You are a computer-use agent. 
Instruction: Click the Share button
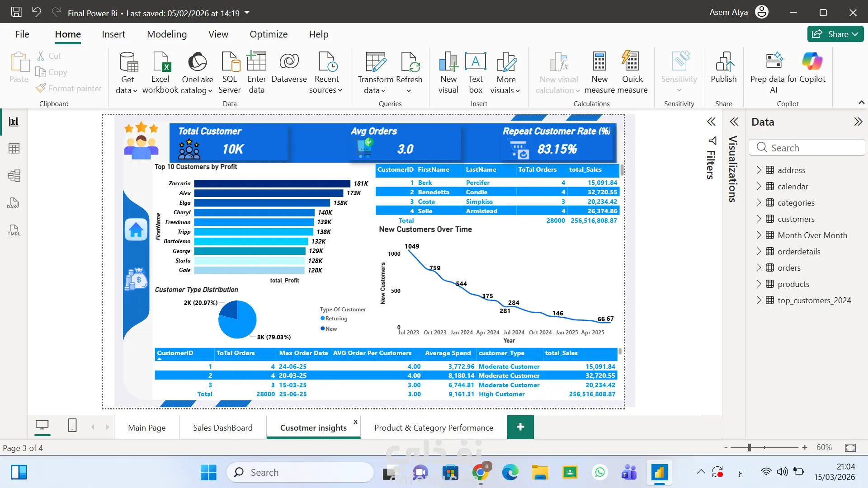pos(835,34)
